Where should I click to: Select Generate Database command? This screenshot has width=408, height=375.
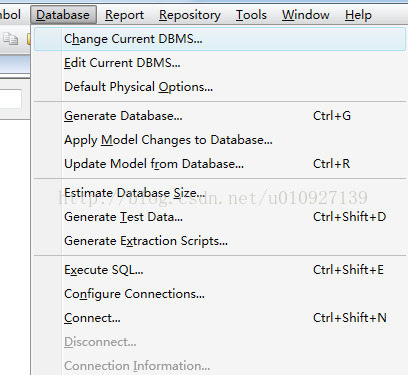click(x=220, y=116)
